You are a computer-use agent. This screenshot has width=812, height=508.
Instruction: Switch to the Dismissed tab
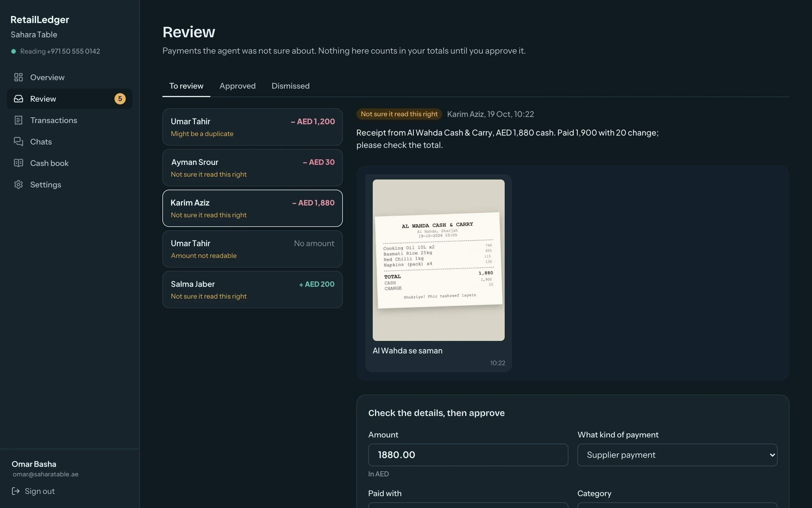[291, 86]
